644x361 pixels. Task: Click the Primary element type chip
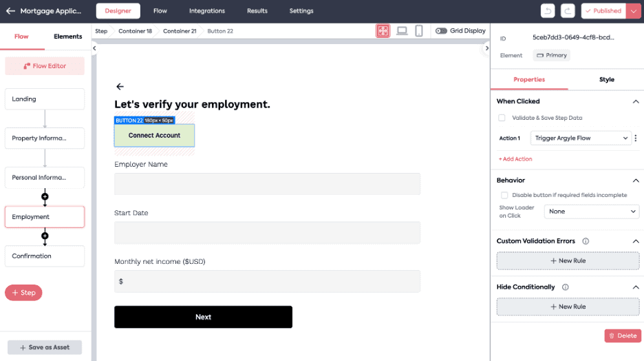(x=552, y=56)
